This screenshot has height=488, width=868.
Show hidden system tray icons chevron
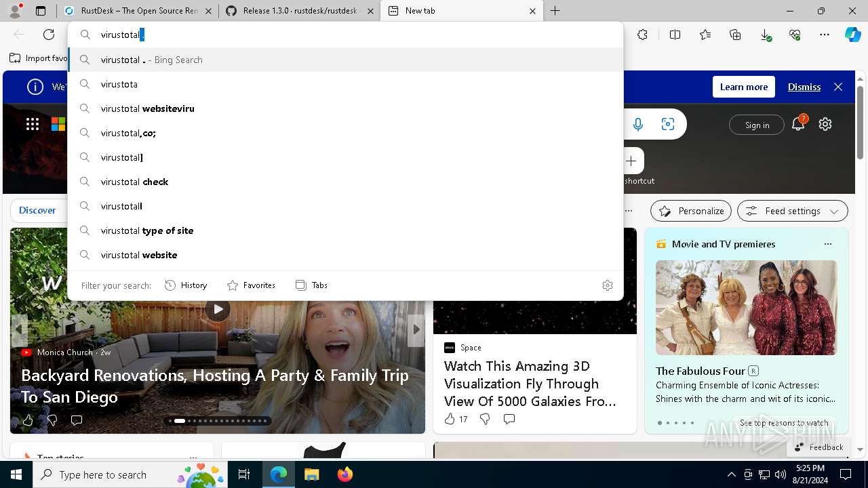[x=731, y=474]
